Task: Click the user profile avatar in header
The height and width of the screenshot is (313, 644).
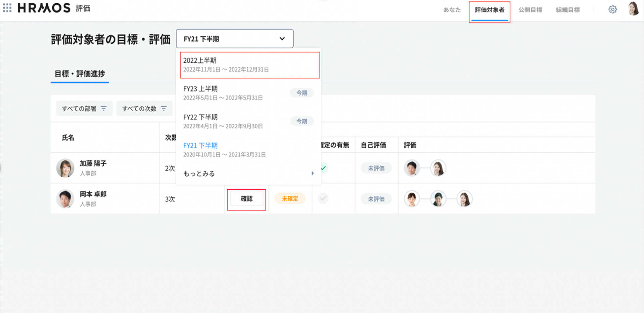Action: point(633,9)
